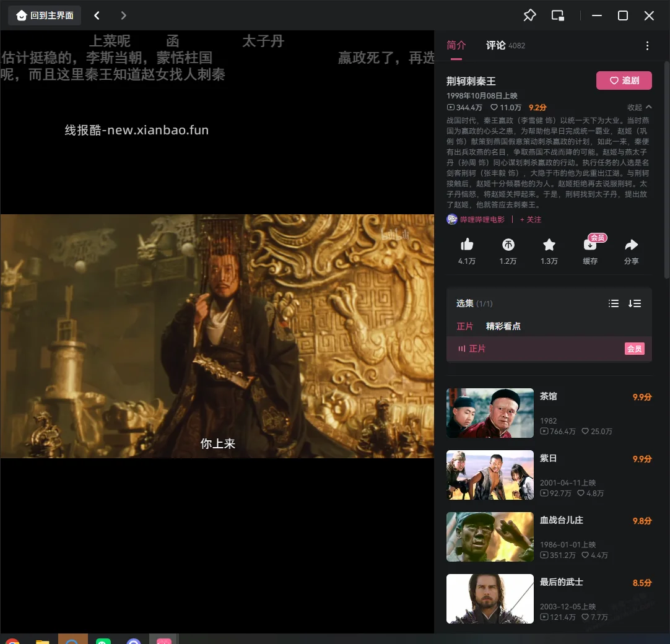Open the 茶馆 movie thumbnail
The width and height of the screenshot is (670, 644).
(x=490, y=413)
